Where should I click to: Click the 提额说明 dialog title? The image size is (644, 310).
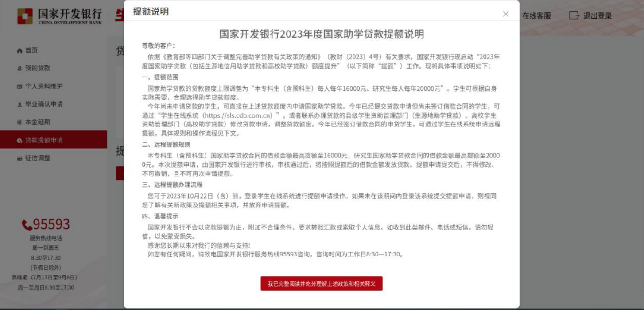[151, 12]
